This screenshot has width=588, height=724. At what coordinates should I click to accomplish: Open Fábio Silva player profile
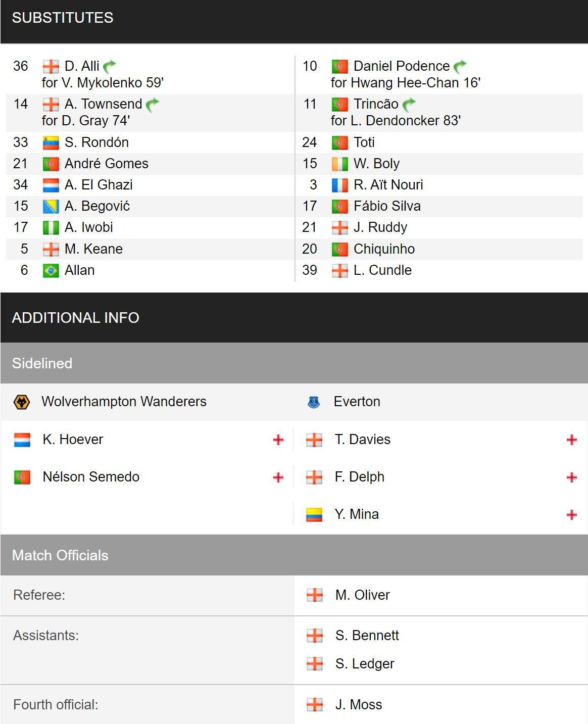coord(387,206)
